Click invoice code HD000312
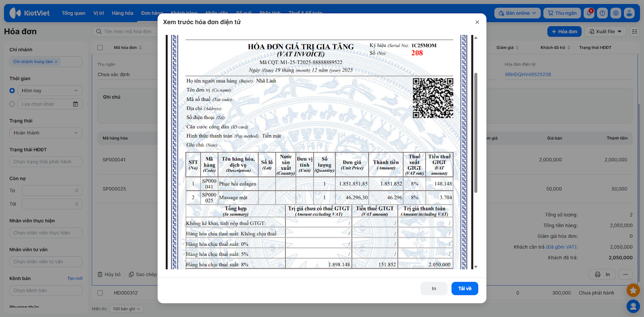644x317 pixels. (126, 293)
